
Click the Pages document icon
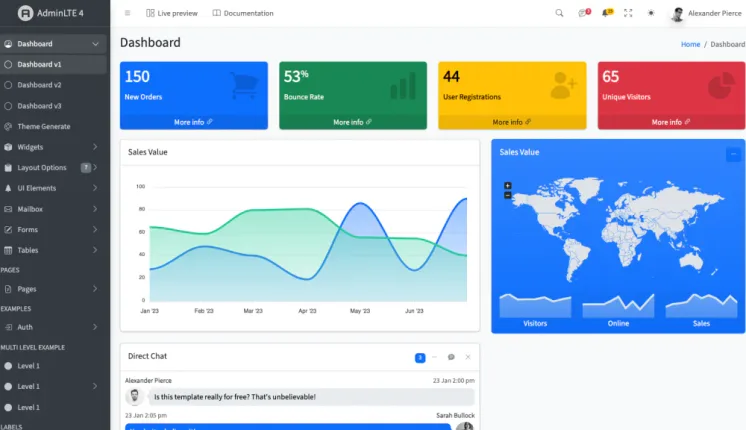pos(8,289)
